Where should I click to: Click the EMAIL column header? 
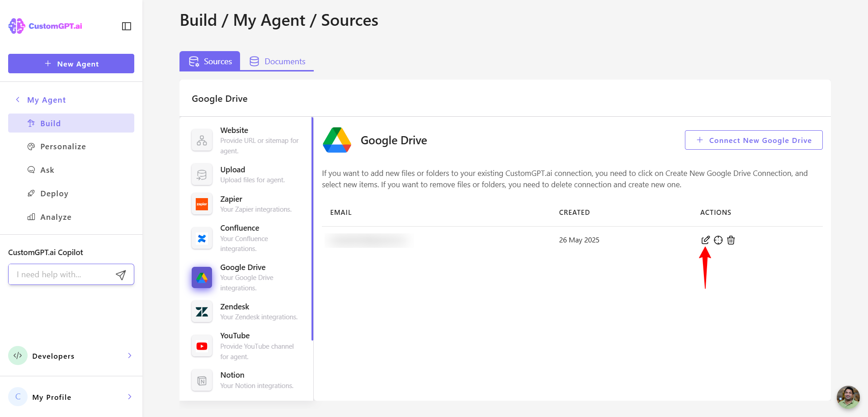tap(341, 213)
